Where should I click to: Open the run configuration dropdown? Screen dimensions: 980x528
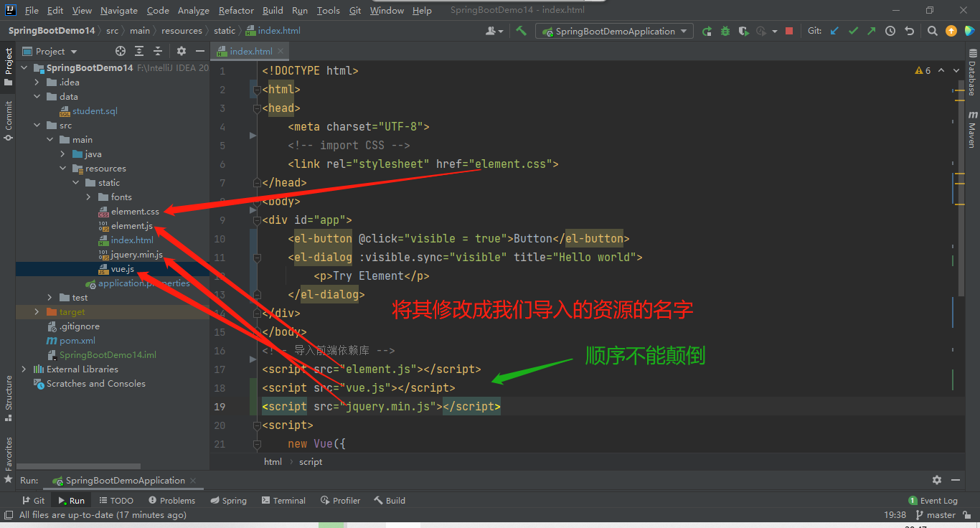[614, 31]
